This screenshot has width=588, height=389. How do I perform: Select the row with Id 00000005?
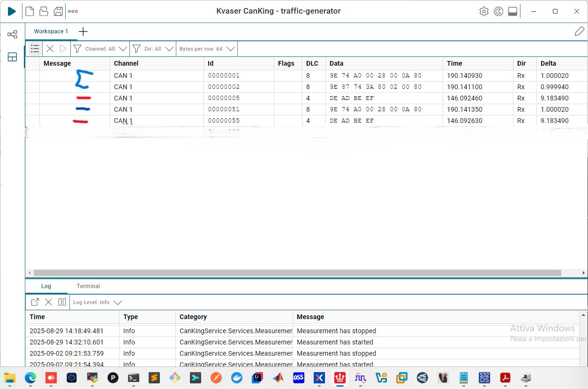click(307, 98)
